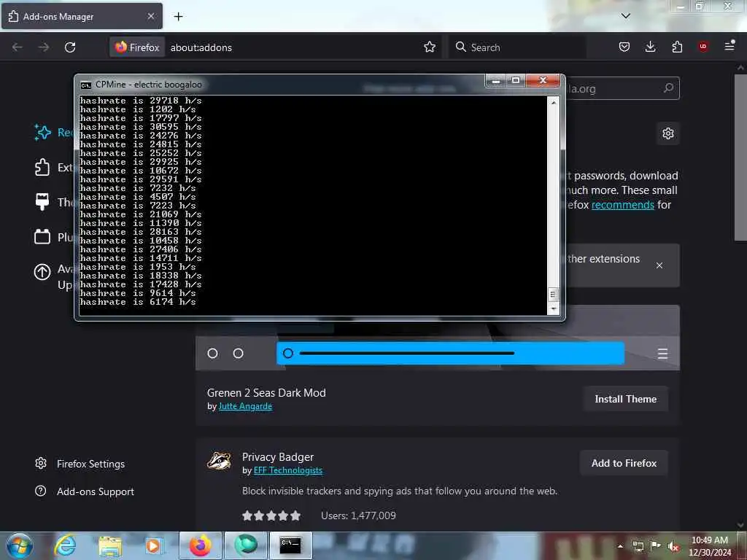Click the back navigation arrow
Viewport: 747px width, 560px height.
pyautogui.click(x=18, y=47)
